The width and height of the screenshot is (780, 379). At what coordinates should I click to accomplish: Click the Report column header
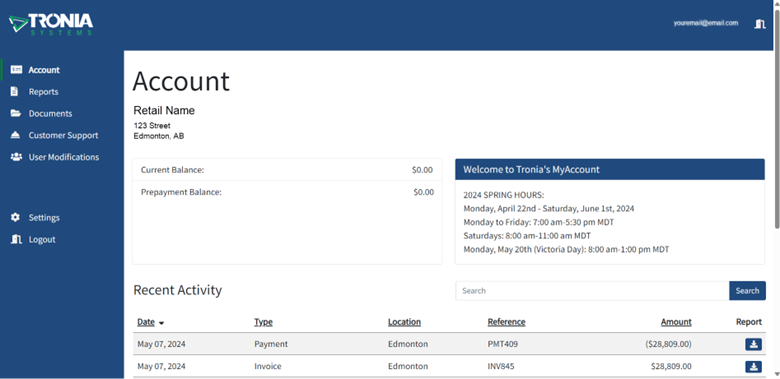tap(749, 322)
